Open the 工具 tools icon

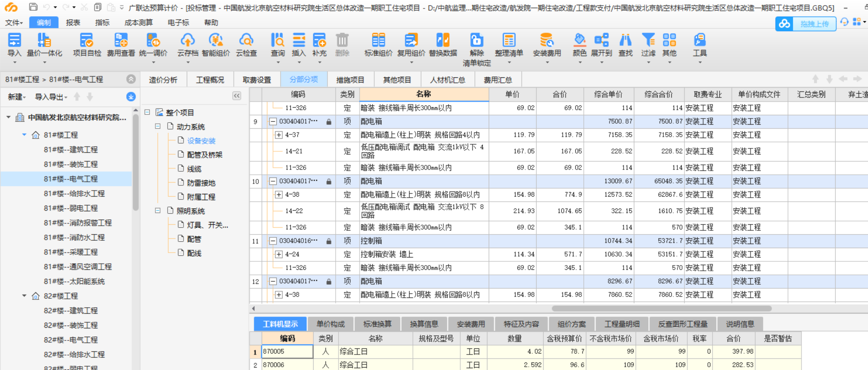point(700,40)
